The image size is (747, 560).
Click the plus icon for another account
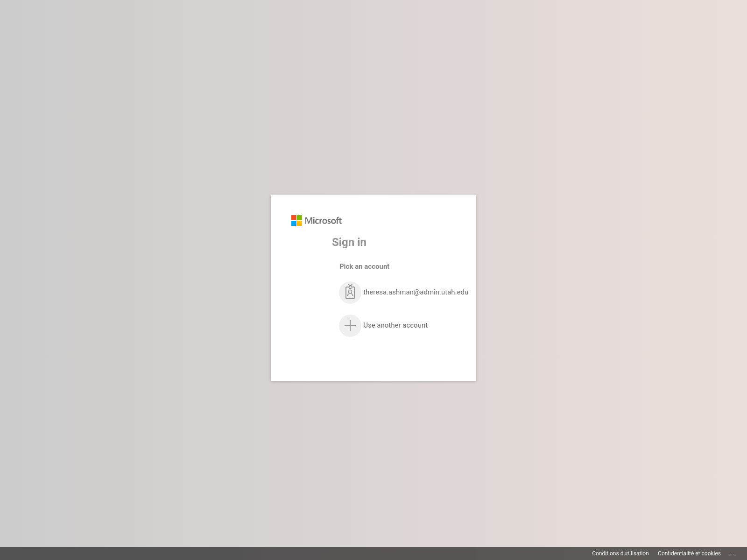(350, 326)
